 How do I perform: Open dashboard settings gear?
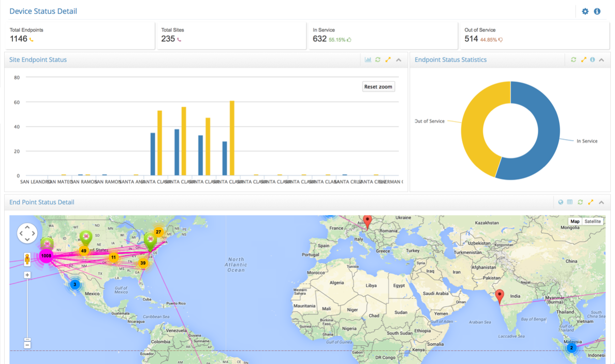click(585, 11)
